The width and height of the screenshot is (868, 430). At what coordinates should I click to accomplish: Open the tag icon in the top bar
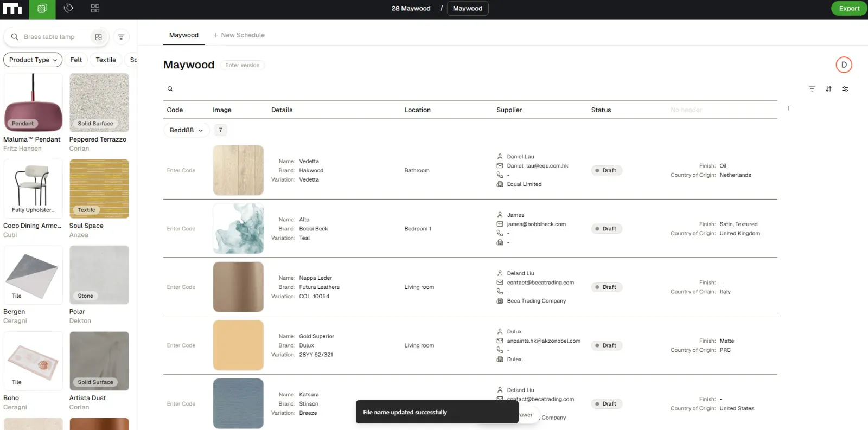click(x=68, y=8)
